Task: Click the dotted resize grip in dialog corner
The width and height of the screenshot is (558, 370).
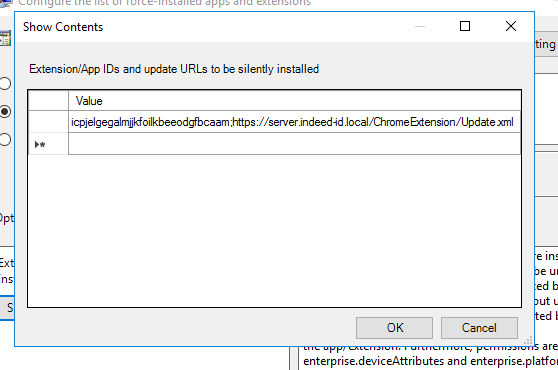Action: click(x=528, y=340)
